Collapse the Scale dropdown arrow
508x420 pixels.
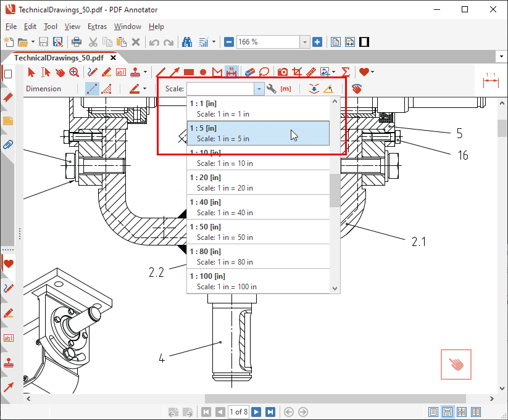[259, 89]
